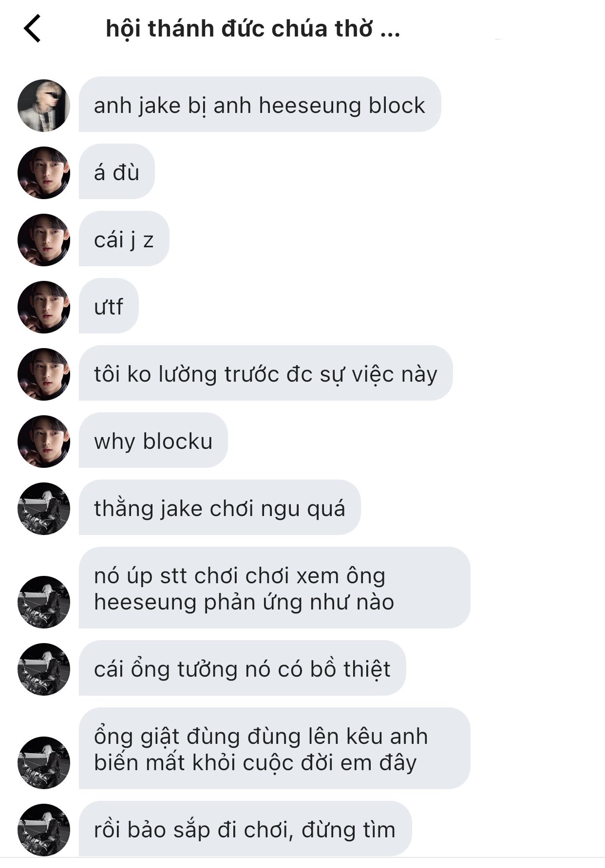The width and height of the screenshot is (605, 868).
Task: Tap the back arrow icon
Action: (x=32, y=29)
